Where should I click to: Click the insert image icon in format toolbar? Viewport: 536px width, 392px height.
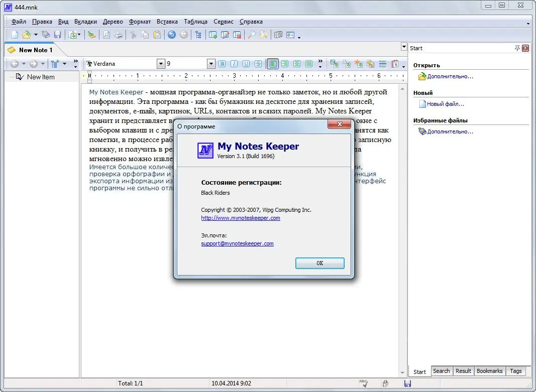335,64
